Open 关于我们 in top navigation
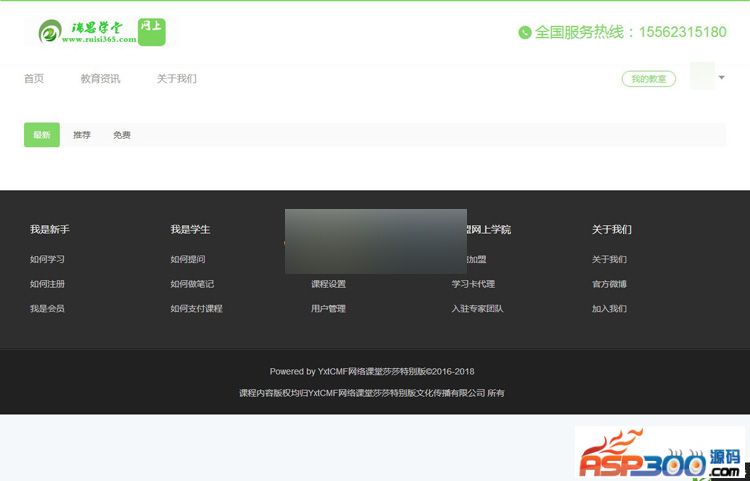750x481 pixels. pyautogui.click(x=176, y=78)
